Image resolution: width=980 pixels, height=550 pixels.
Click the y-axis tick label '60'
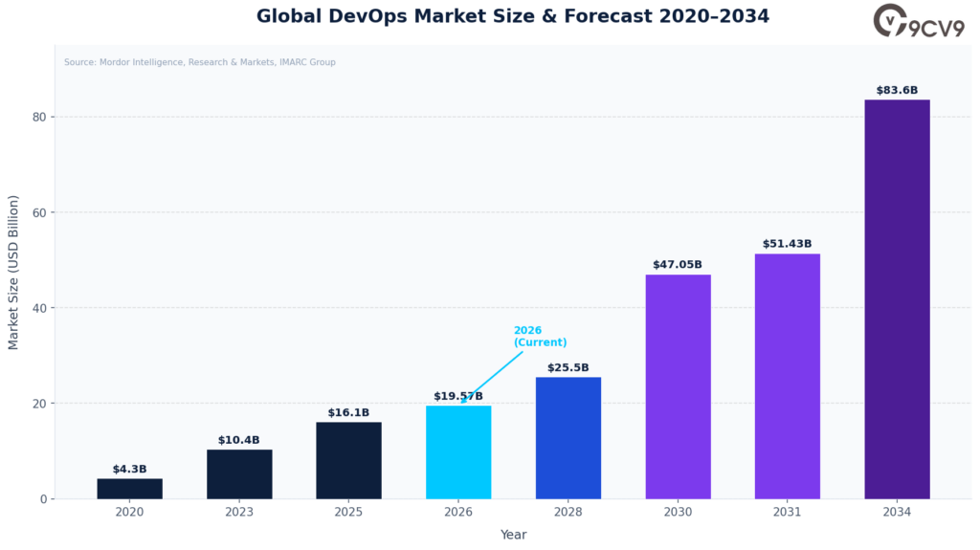(39, 212)
